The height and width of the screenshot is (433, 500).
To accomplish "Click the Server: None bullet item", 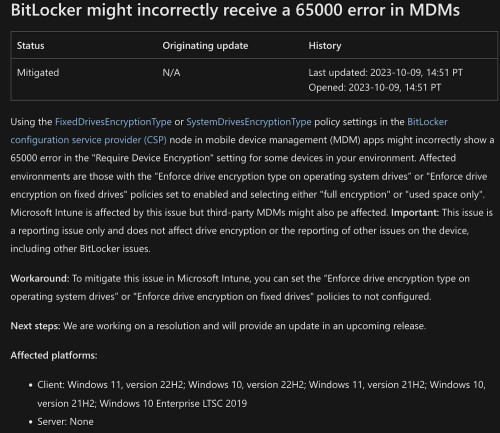I will coord(65,422).
